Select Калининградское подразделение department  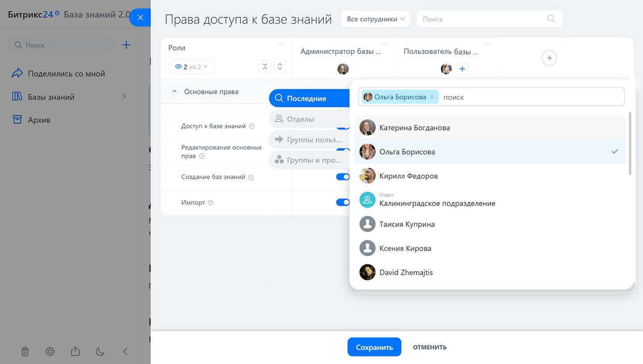tap(490, 200)
